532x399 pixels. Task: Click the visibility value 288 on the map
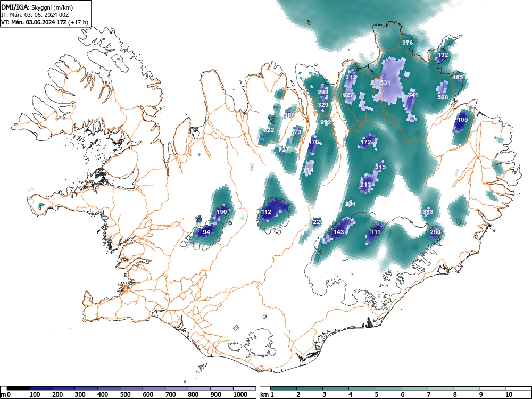(323, 92)
